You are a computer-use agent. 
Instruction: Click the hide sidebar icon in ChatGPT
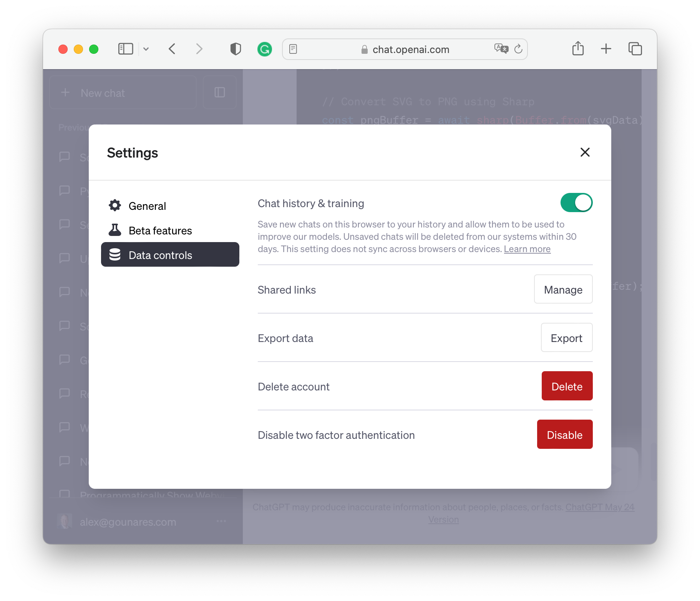click(219, 93)
